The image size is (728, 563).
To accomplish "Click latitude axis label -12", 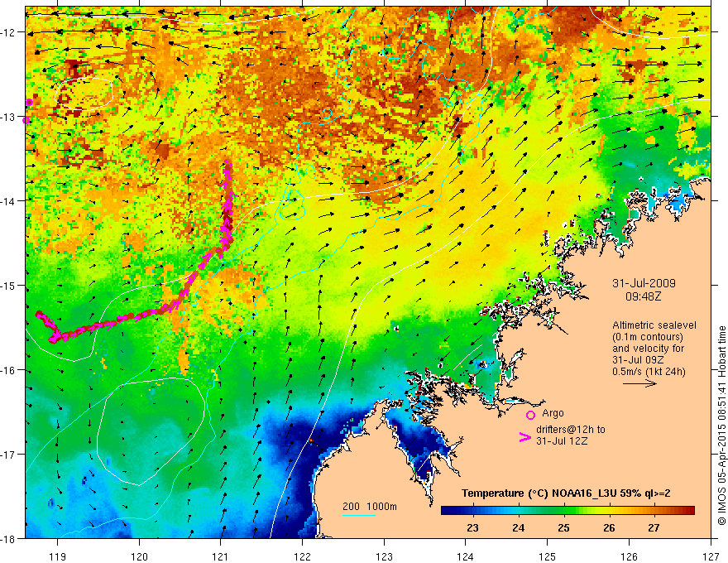I will (x=8, y=32).
